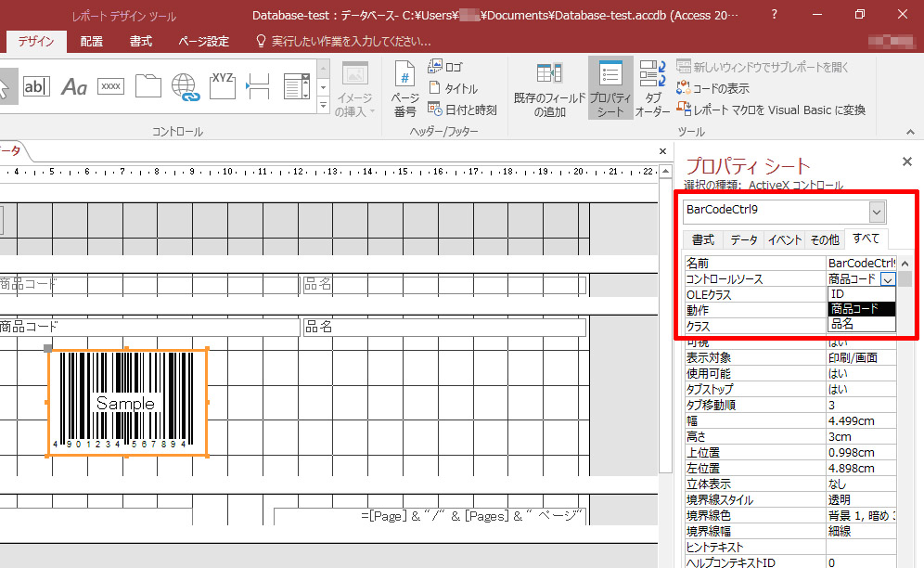This screenshot has width=924, height=568.
Task: Insert a title (タイトル)
Action: (453, 88)
